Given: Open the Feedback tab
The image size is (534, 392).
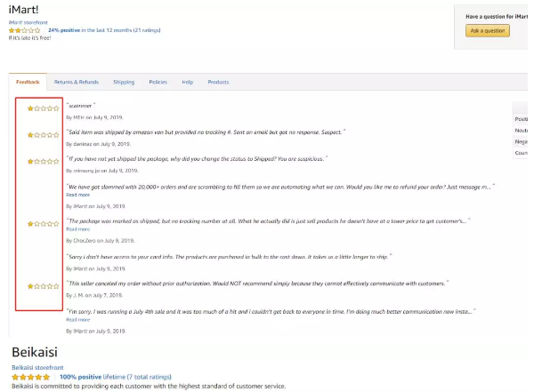Looking at the screenshot, I should 28,82.
